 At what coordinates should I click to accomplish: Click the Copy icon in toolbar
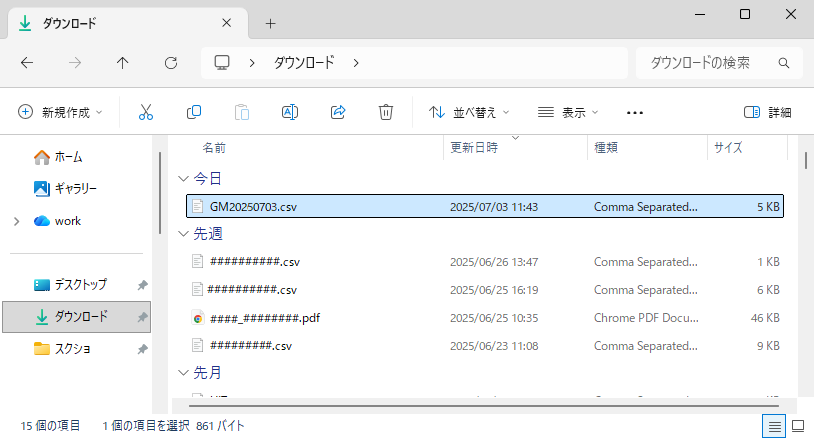[x=194, y=112]
